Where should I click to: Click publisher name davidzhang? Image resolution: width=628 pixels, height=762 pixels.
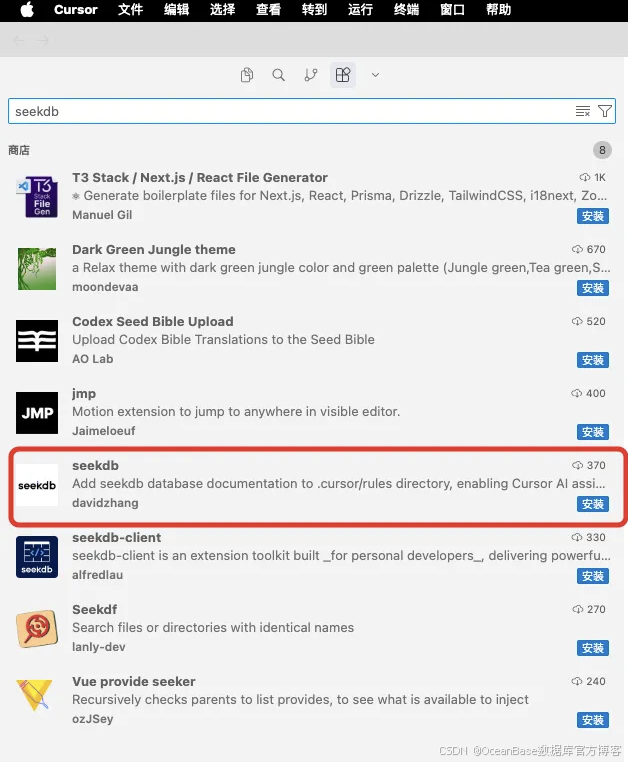pyautogui.click(x=105, y=502)
